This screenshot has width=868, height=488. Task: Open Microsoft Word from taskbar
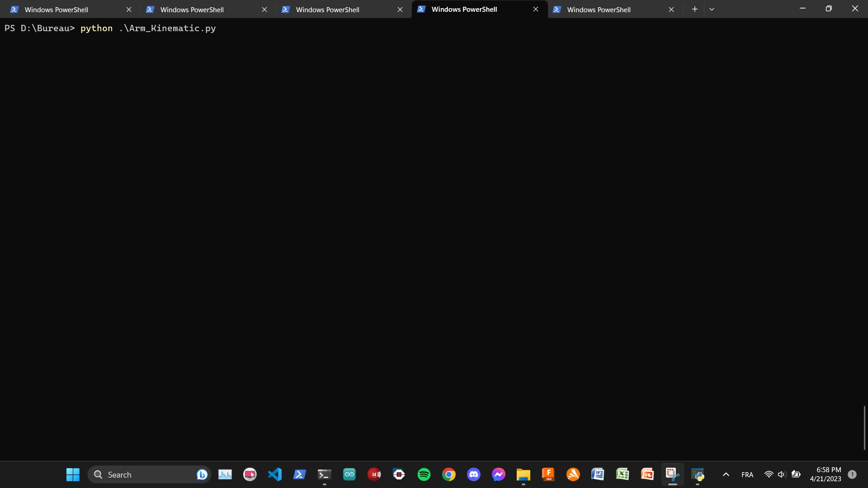(x=598, y=474)
